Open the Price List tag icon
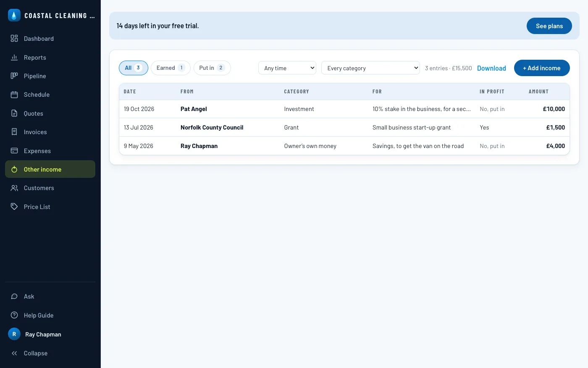The image size is (588, 368). coord(14,207)
